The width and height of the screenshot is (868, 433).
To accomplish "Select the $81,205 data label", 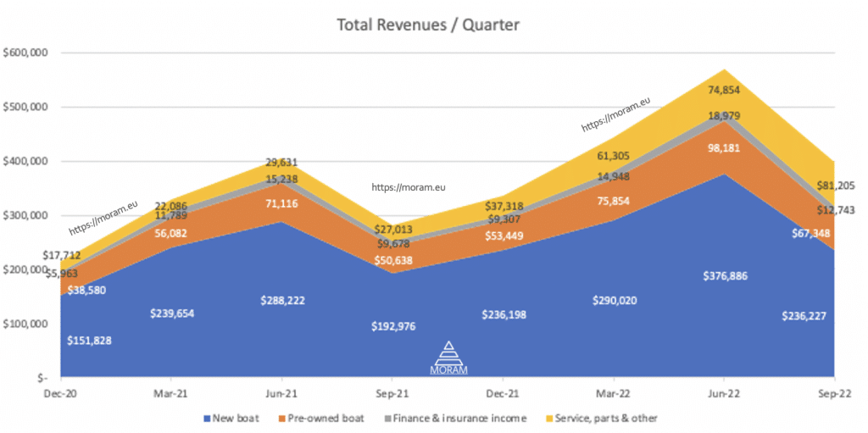I will point(835,186).
